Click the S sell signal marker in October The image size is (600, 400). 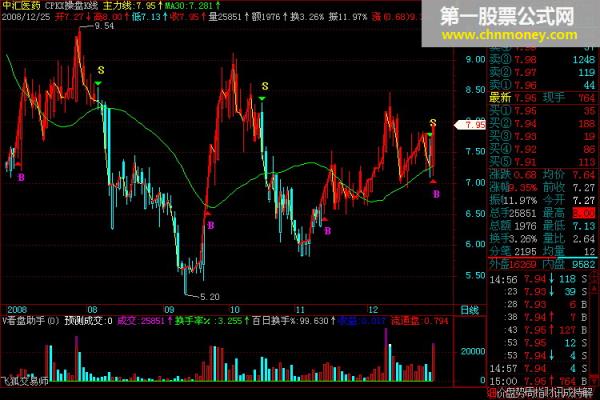(265, 87)
